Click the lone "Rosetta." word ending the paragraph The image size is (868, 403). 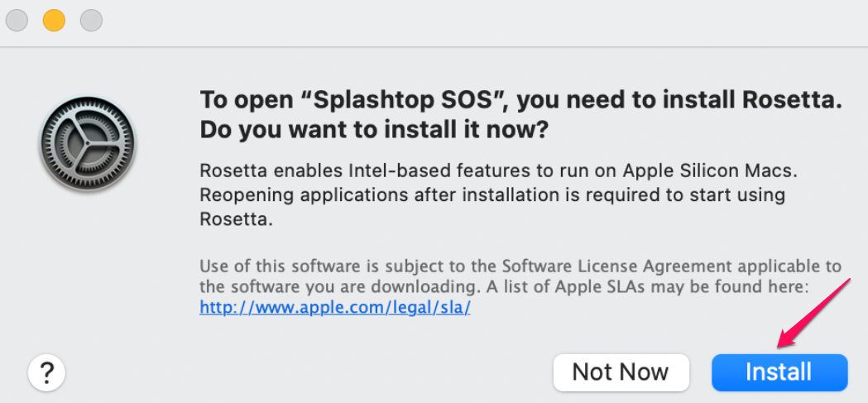coord(237,219)
